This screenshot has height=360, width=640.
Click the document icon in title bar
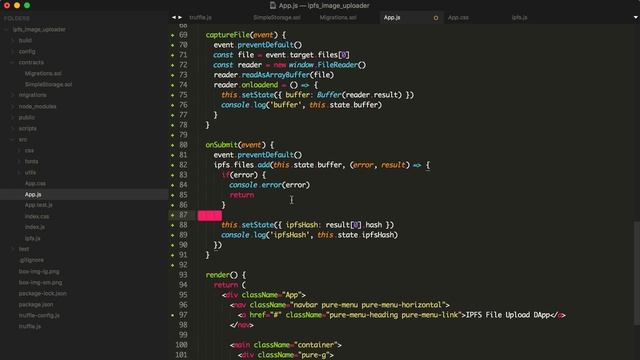(x=273, y=5)
